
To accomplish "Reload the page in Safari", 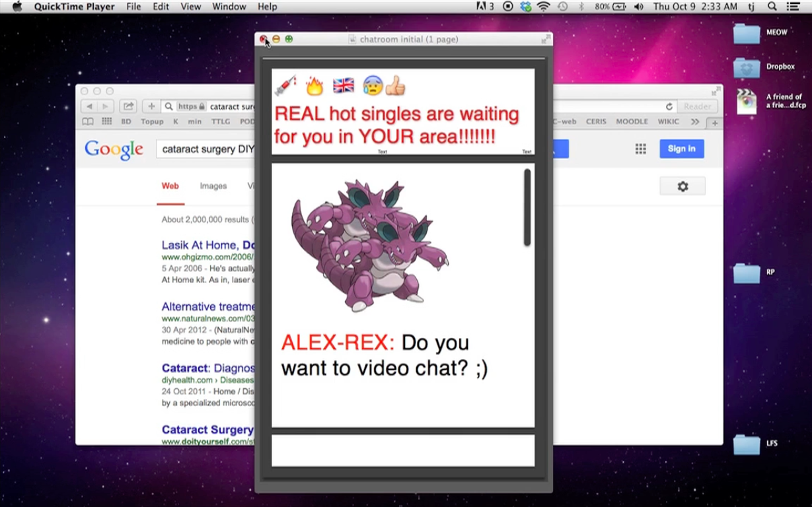I will coord(669,106).
